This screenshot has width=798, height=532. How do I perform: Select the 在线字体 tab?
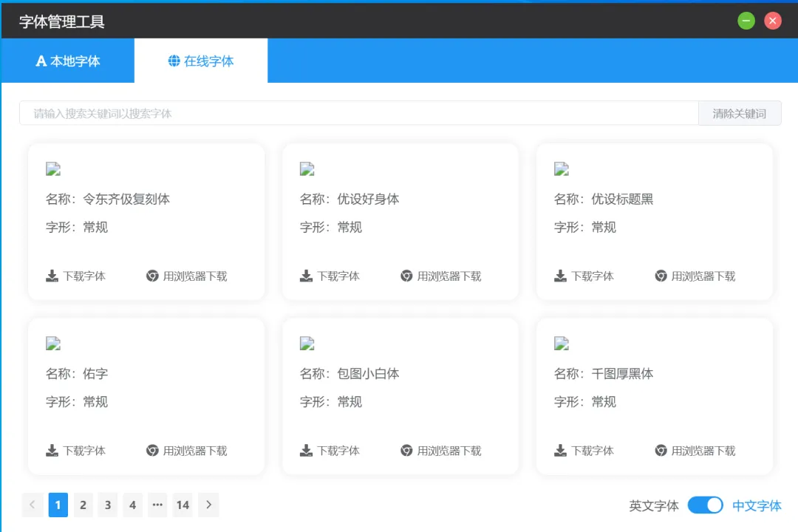click(201, 61)
